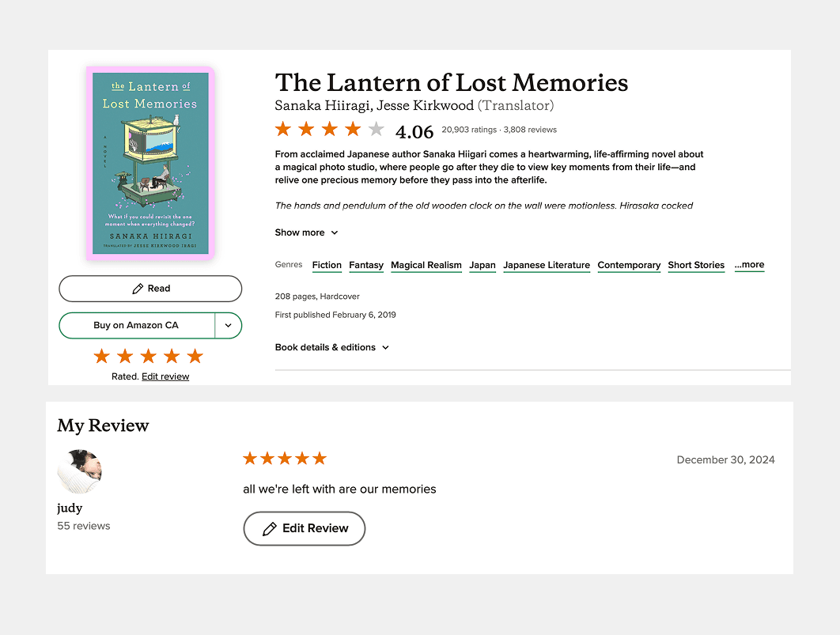
Task: Open author Sanaka Hiiragi's page
Action: tap(323, 105)
